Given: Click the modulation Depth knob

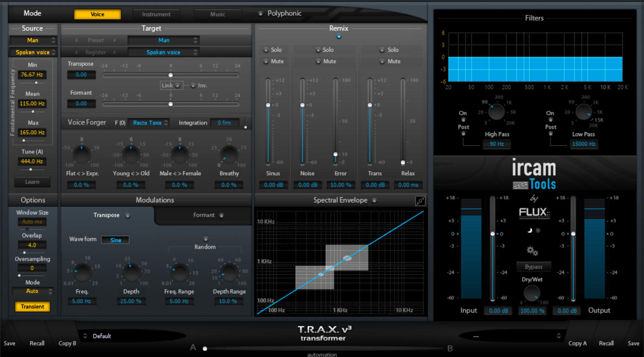Looking at the screenshot, I should (x=131, y=273).
